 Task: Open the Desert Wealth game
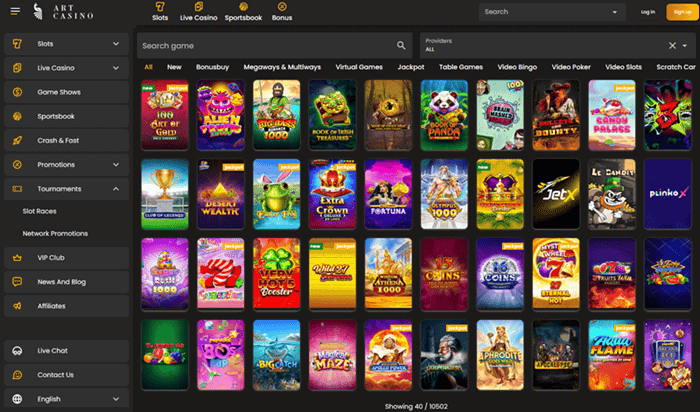(221, 194)
